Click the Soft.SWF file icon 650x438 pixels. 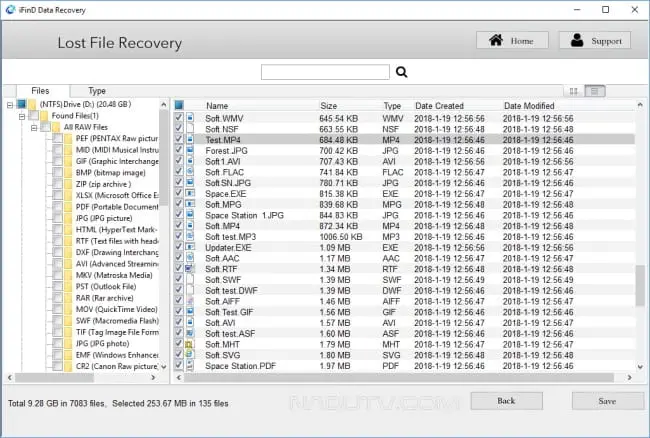190,280
